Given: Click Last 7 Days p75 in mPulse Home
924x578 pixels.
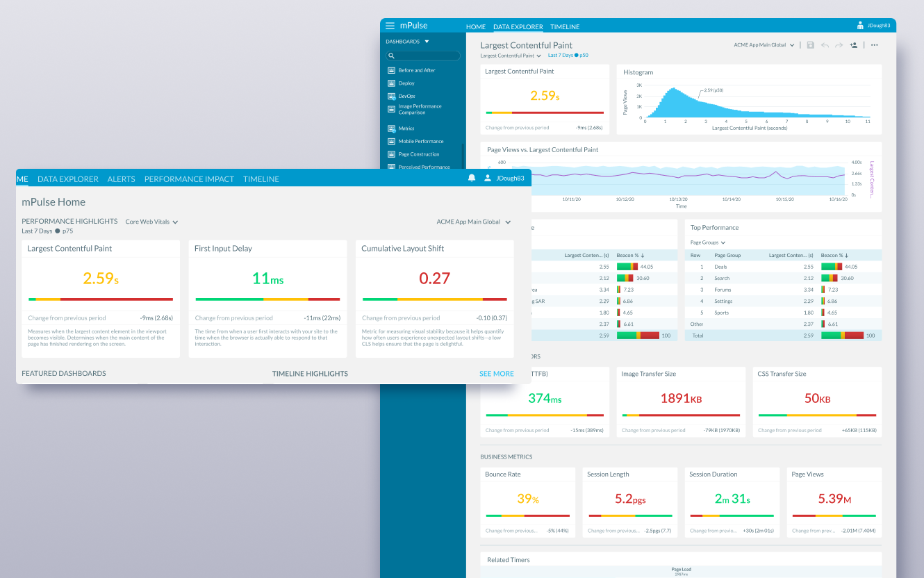Looking at the screenshot, I should [x=47, y=231].
